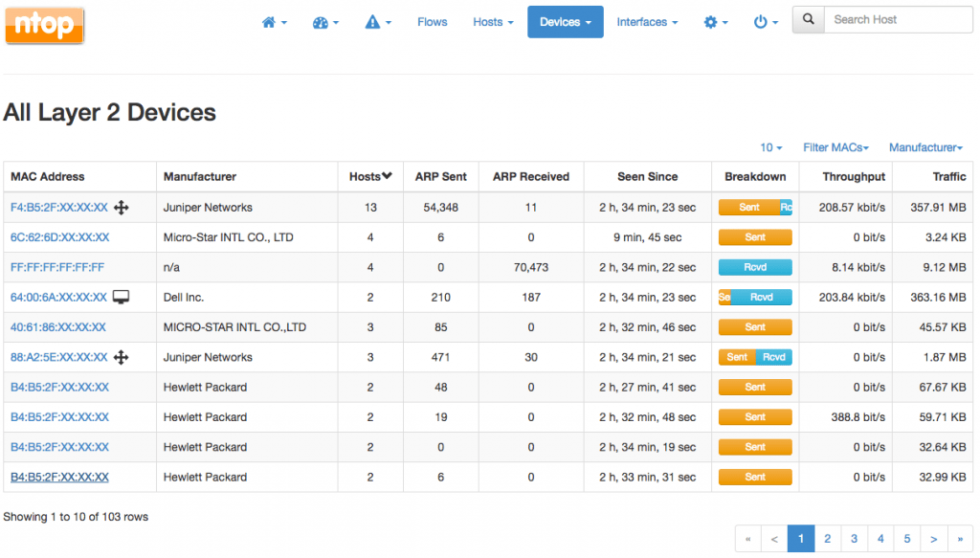Open the Hosts menu in navbar
Image resolution: width=980 pixels, height=558 pixels.
click(493, 22)
